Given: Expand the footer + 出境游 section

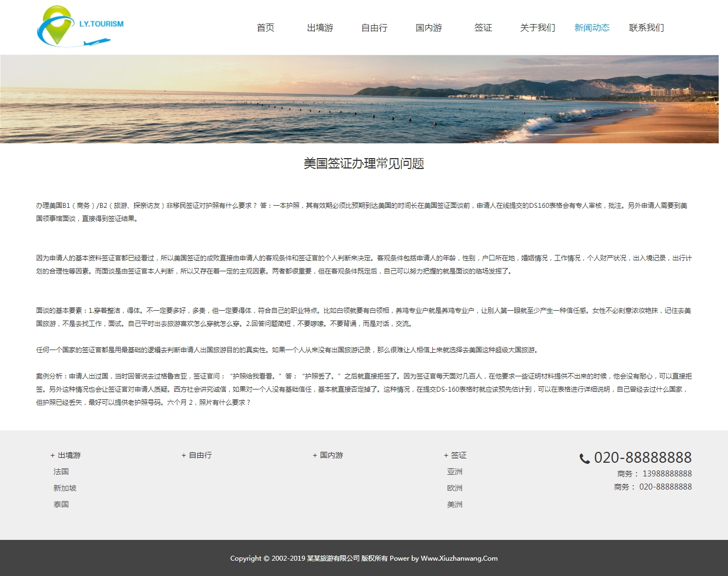Looking at the screenshot, I should (x=66, y=455).
